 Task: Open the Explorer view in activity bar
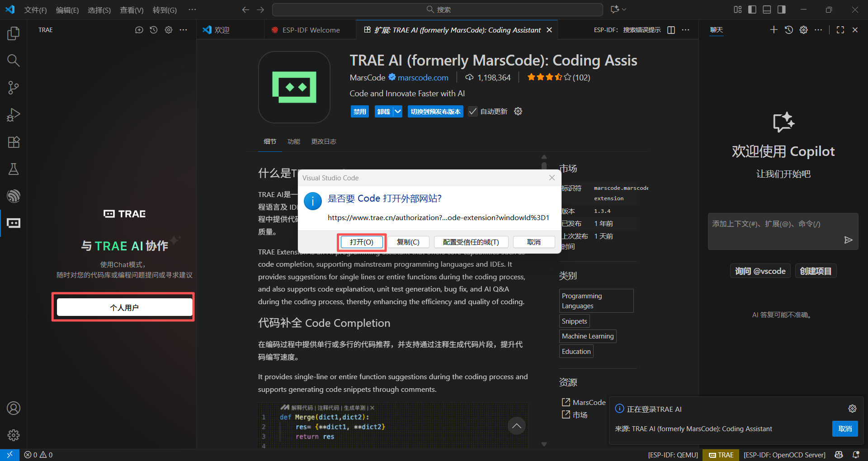point(14,33)
